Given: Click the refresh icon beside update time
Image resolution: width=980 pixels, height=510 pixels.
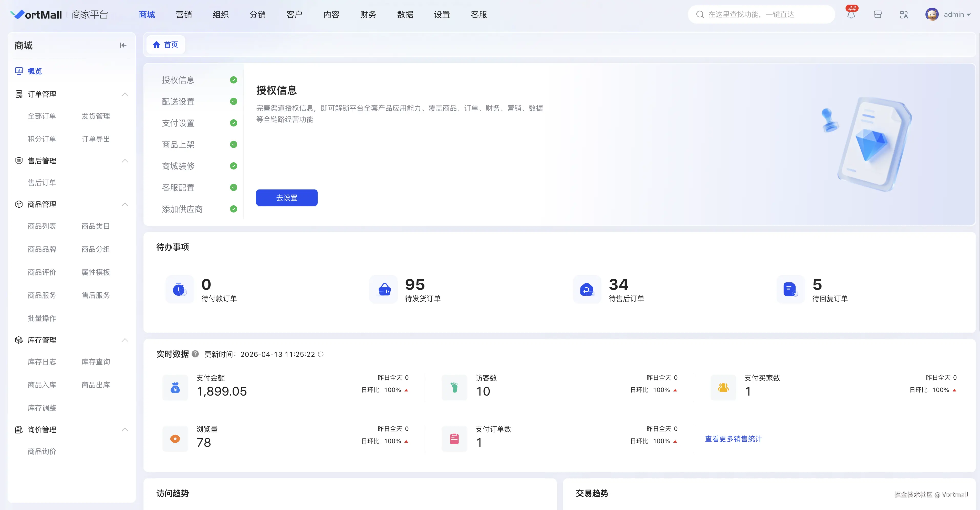Looking at the screenshot, I should 321,354.
